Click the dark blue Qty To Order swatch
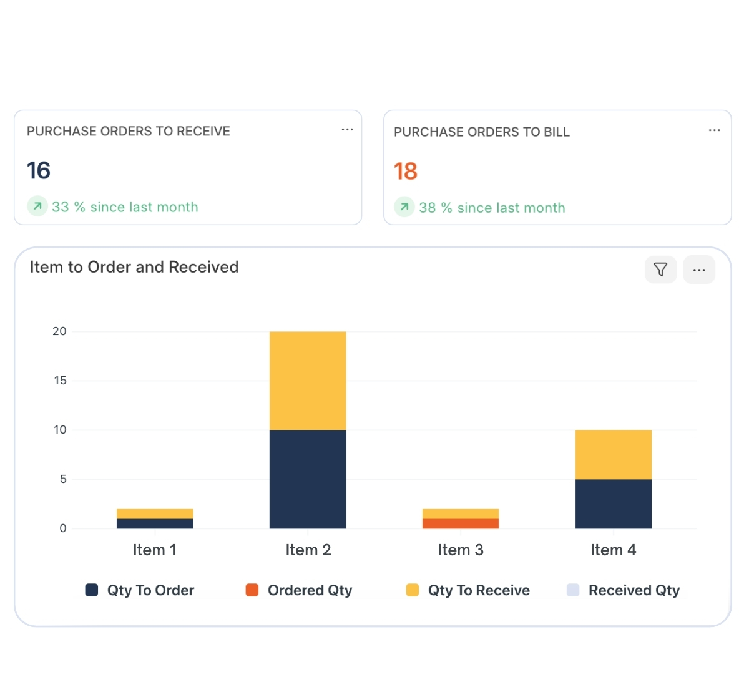 point(92,590)
